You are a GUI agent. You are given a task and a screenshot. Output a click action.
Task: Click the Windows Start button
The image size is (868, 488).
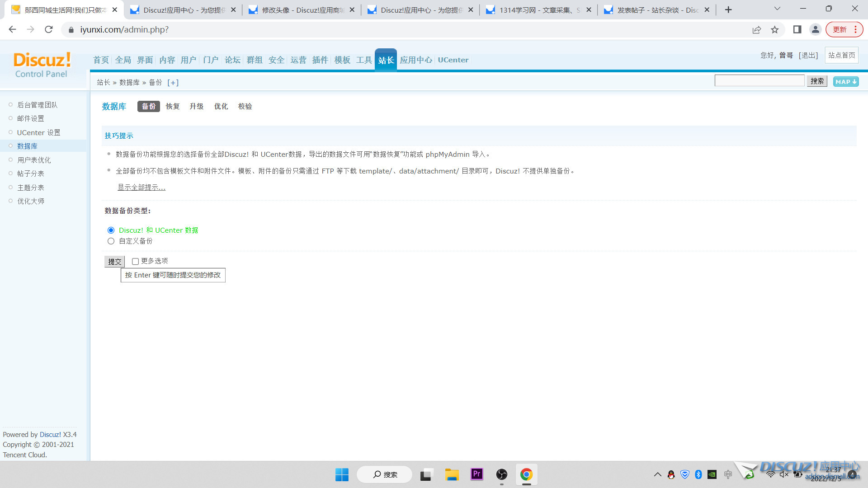pos(342,474)
